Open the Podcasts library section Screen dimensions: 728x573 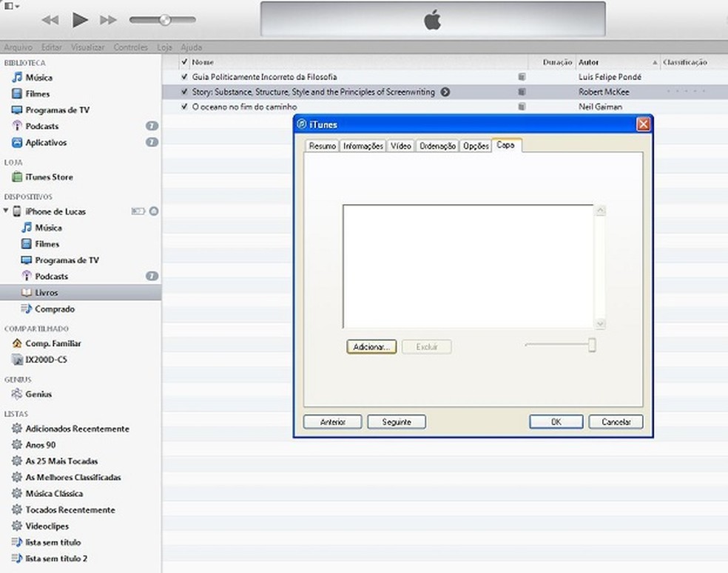tap(46, 126)
